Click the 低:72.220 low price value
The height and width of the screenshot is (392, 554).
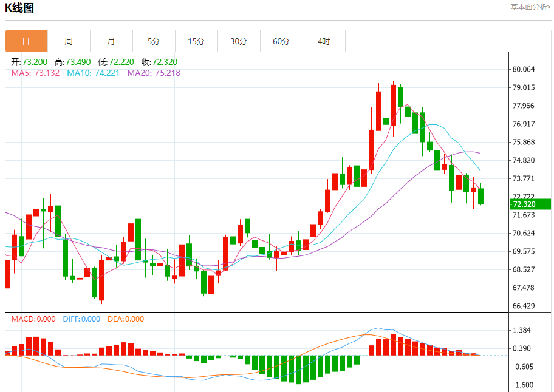tap(116, 62)
